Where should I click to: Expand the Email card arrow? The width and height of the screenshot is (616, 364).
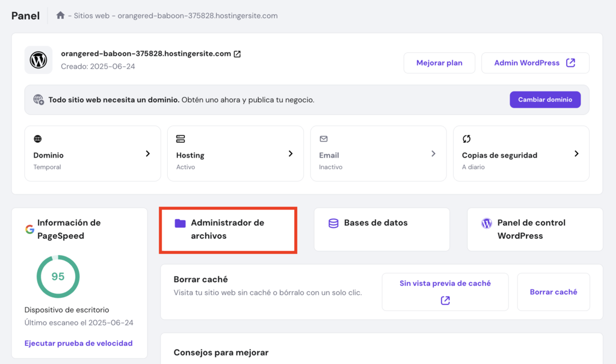point(434,153)
